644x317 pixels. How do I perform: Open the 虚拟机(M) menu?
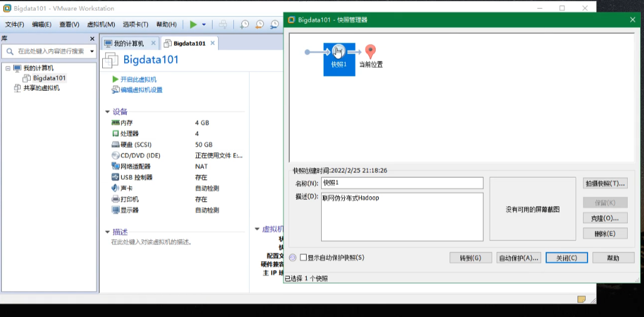tap(101, 24)
